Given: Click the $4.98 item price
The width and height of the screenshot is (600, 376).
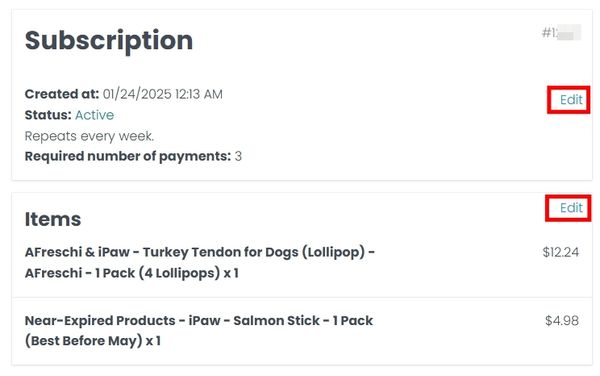Looking at the screenshot, I should [562, 321].
